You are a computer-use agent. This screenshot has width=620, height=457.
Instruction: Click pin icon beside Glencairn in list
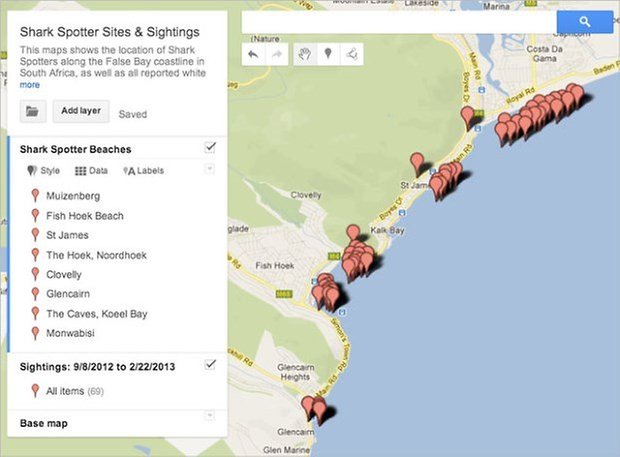tap(35, 294)
